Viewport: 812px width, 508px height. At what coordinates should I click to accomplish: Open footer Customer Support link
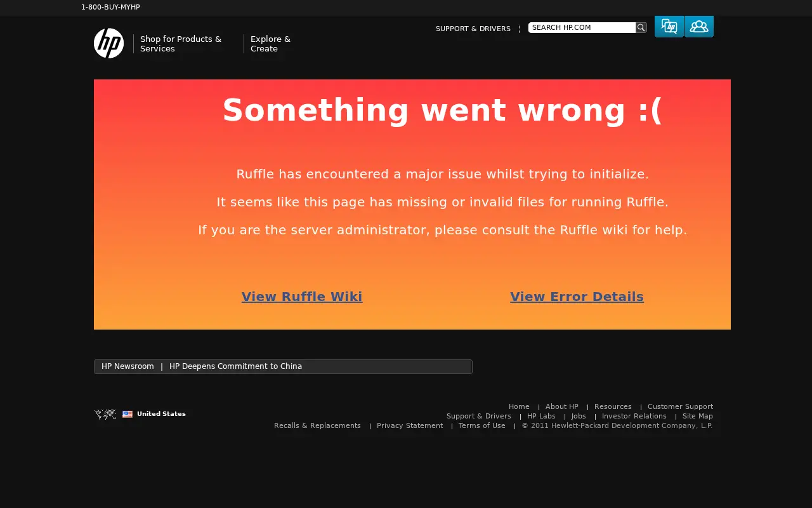(x=680, y=406)
